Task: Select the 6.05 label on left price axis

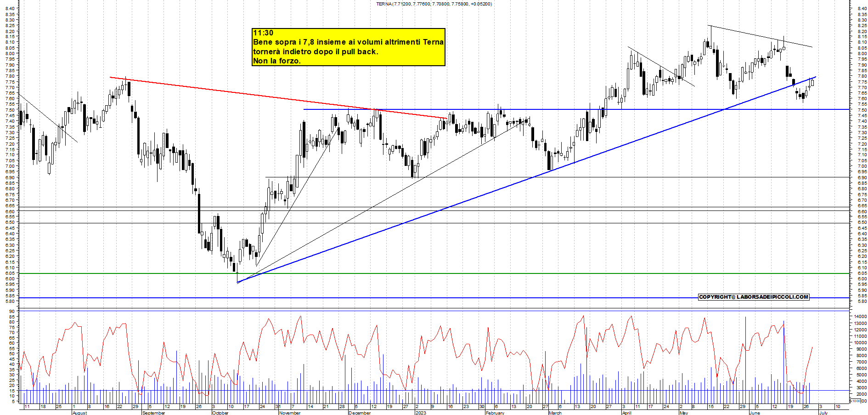Action: pos(11,273)
